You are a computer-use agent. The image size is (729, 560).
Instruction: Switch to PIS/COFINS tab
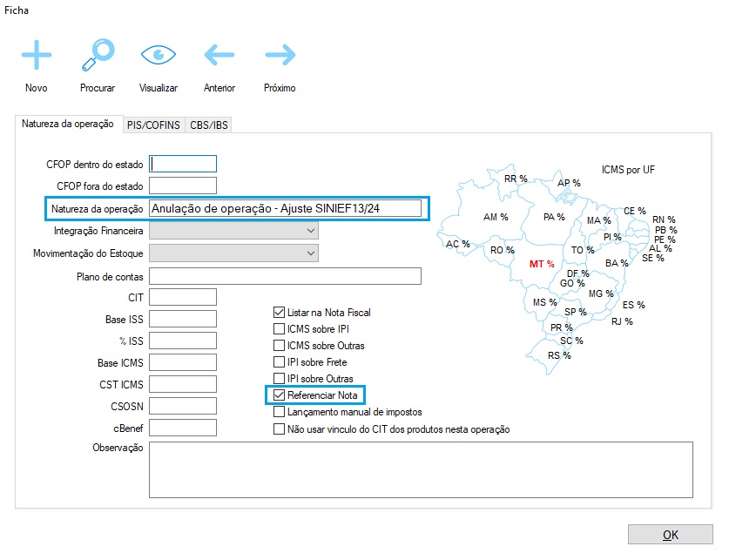tap(153, 125)
